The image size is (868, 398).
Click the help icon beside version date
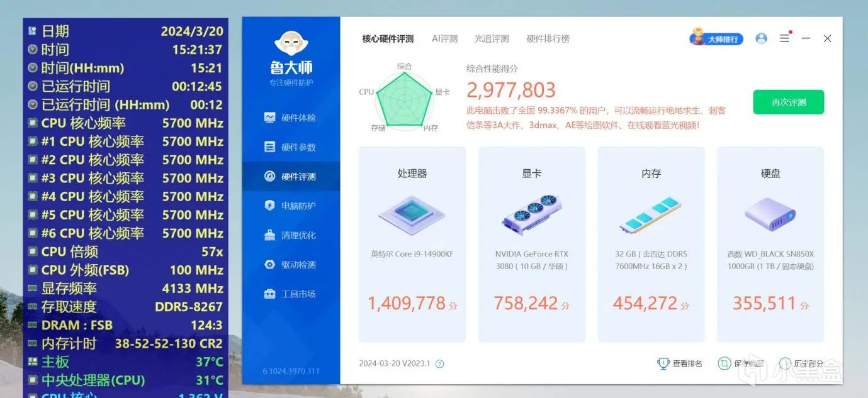[440, 363]
